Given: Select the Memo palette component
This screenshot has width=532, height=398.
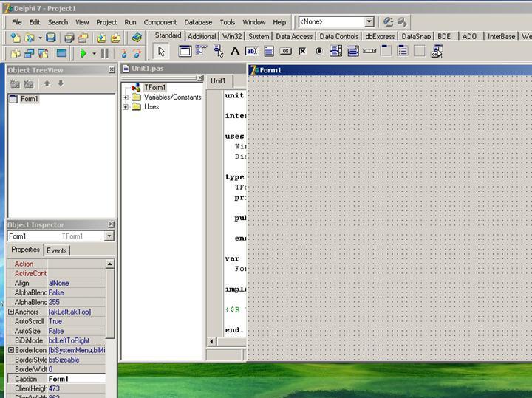Looking at the screenshot, I should point(269,52).
